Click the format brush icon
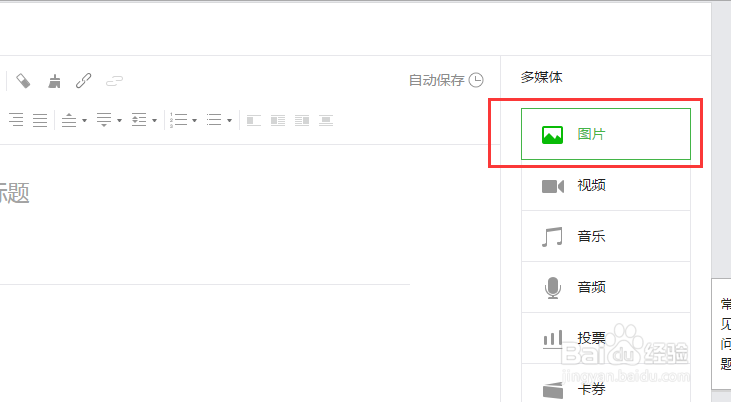 tap(55, 81)
